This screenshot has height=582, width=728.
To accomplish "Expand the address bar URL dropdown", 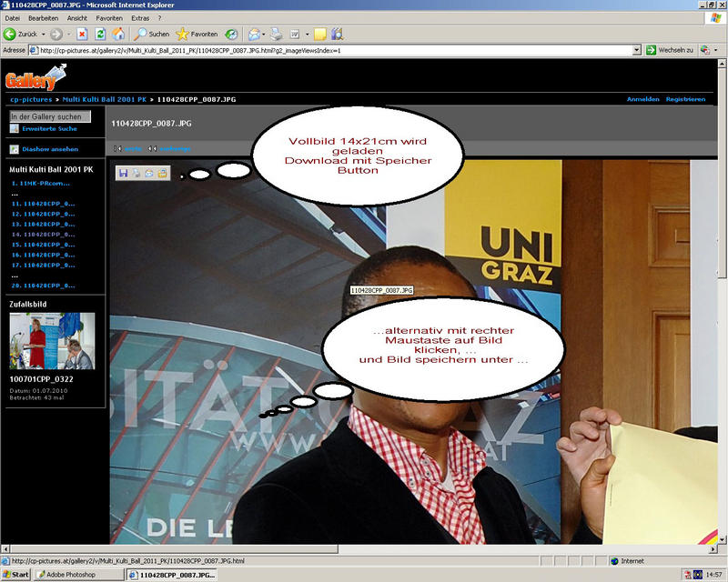I will [x=637, y=50].
